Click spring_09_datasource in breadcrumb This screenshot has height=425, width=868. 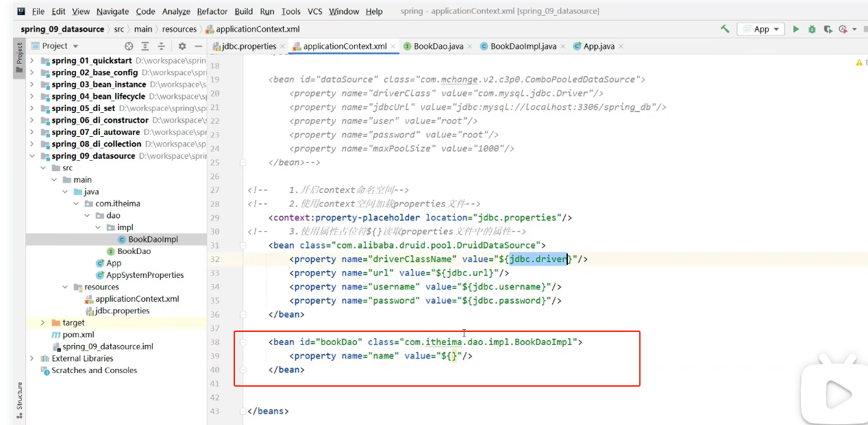tap(62, 29)
